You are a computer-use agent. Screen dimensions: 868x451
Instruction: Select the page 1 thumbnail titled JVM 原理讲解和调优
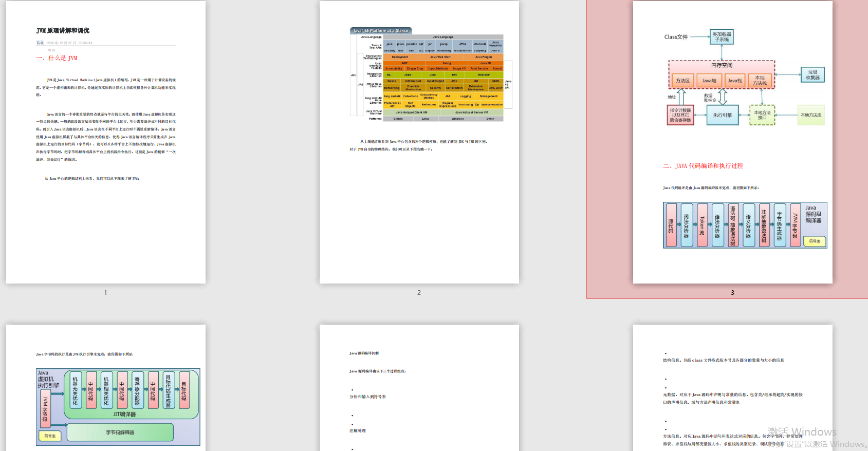pyautogui.click(x=106, y=142)
